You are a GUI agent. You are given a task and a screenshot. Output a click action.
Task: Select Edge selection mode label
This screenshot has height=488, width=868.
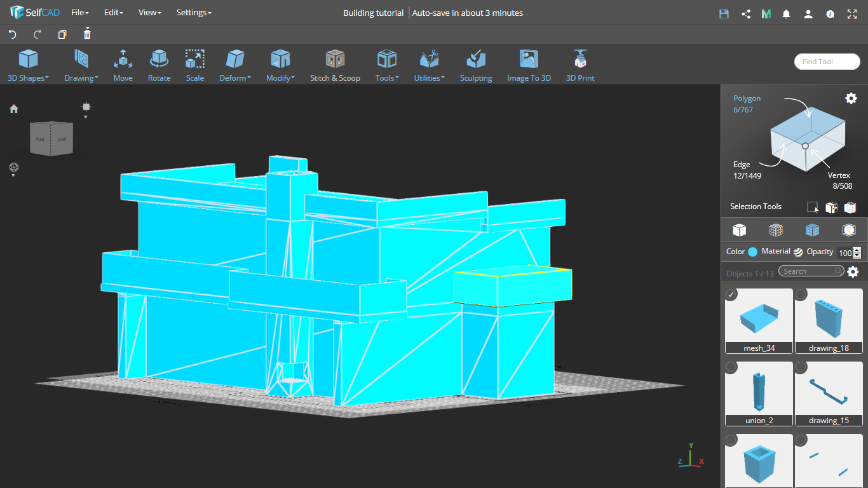point(742,165)
